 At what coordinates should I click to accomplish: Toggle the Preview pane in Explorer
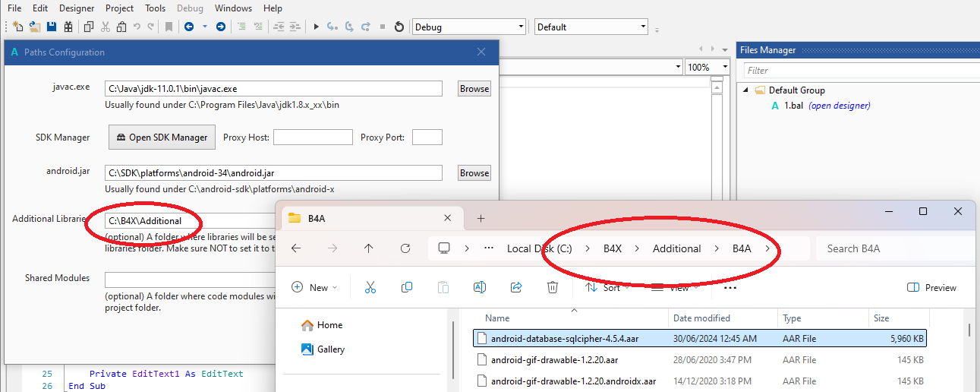point(931,288)
